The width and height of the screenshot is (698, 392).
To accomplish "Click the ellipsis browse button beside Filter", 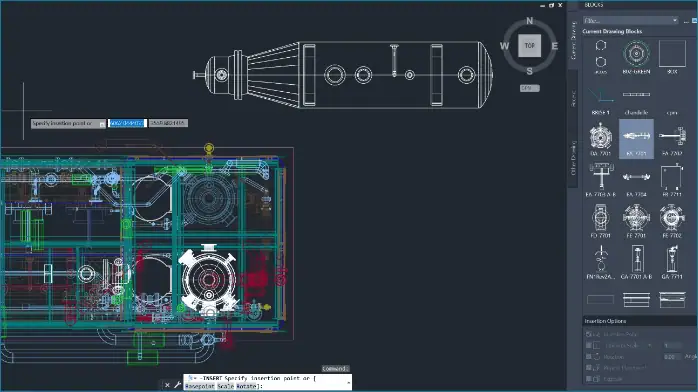I will click(686, 21).
